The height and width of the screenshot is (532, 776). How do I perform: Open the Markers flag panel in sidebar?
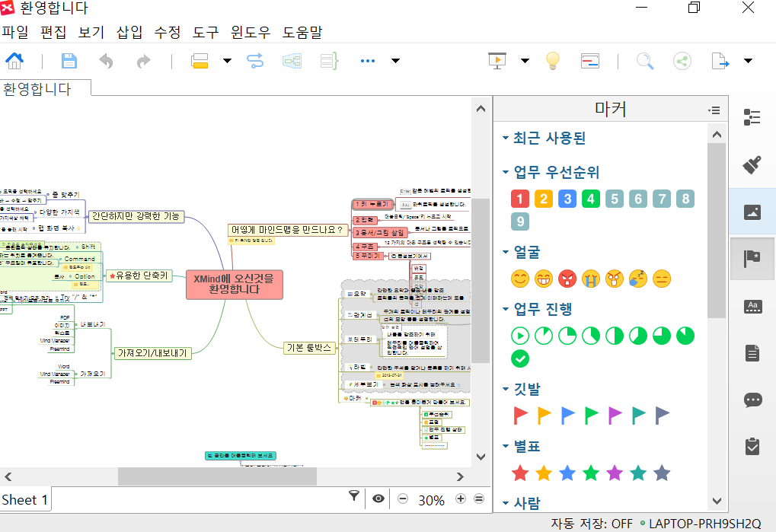pyautogui.click(x=752, y=259)
